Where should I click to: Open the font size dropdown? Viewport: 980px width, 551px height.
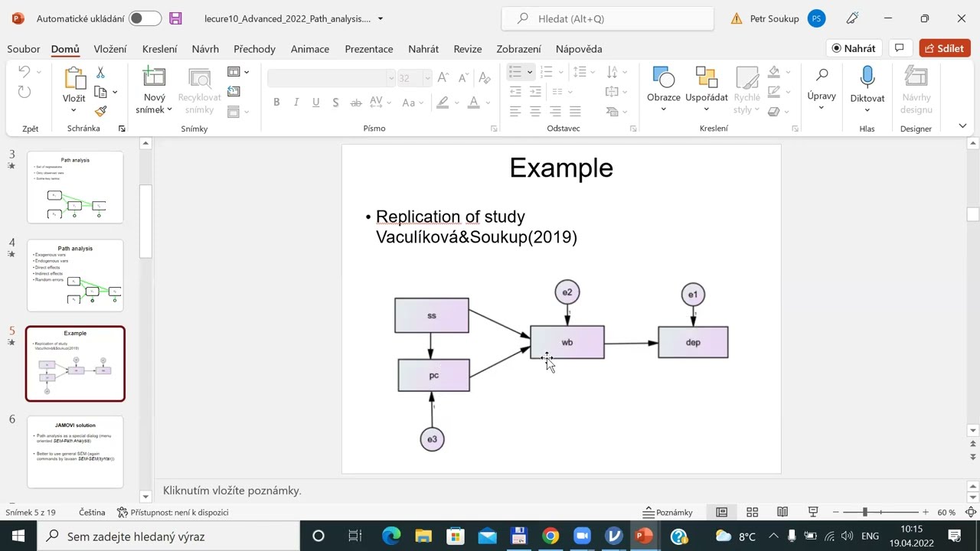pyautogui.click(x=427, y=78)
